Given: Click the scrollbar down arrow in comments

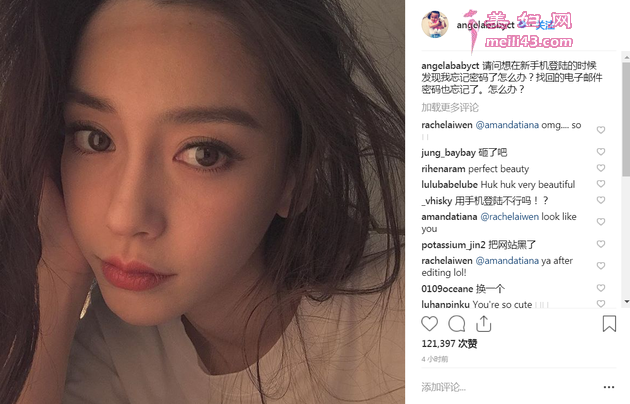Looking at the screenshot, I should coord(626,301).
